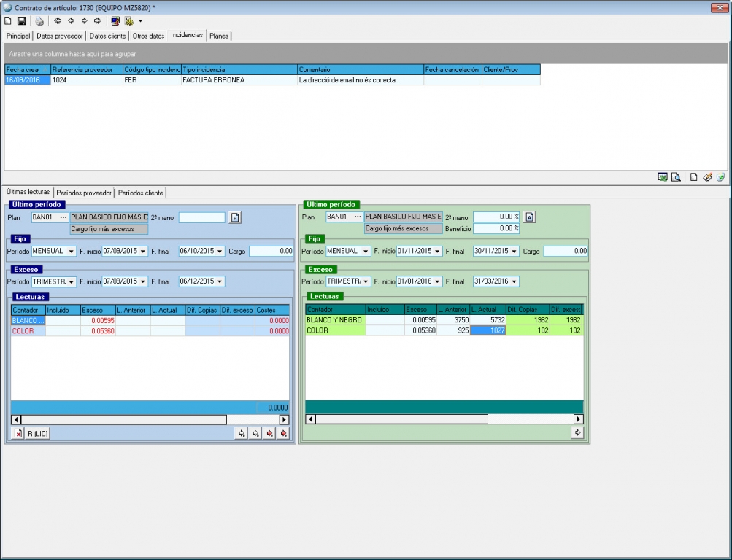Click the arrow button at green panel bottom right
Screen dimensions: 732x560
pos(577,432)
